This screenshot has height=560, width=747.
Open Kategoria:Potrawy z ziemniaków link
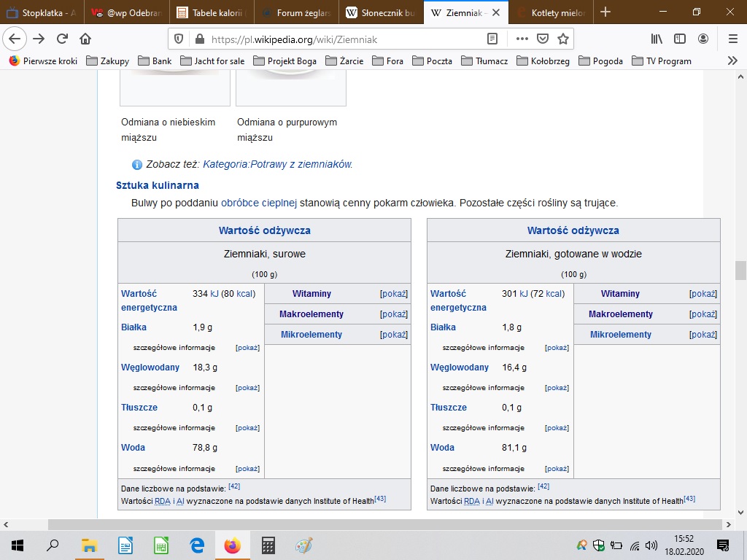[277, 164]
